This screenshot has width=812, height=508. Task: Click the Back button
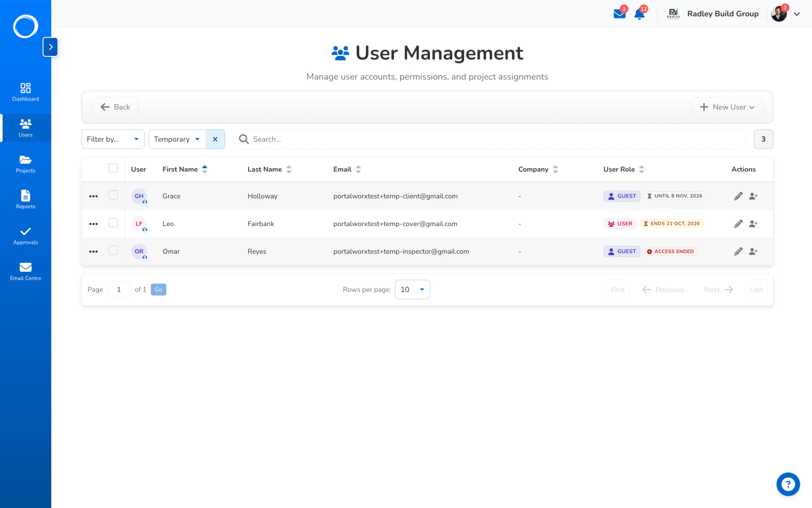tap(115, 107)
